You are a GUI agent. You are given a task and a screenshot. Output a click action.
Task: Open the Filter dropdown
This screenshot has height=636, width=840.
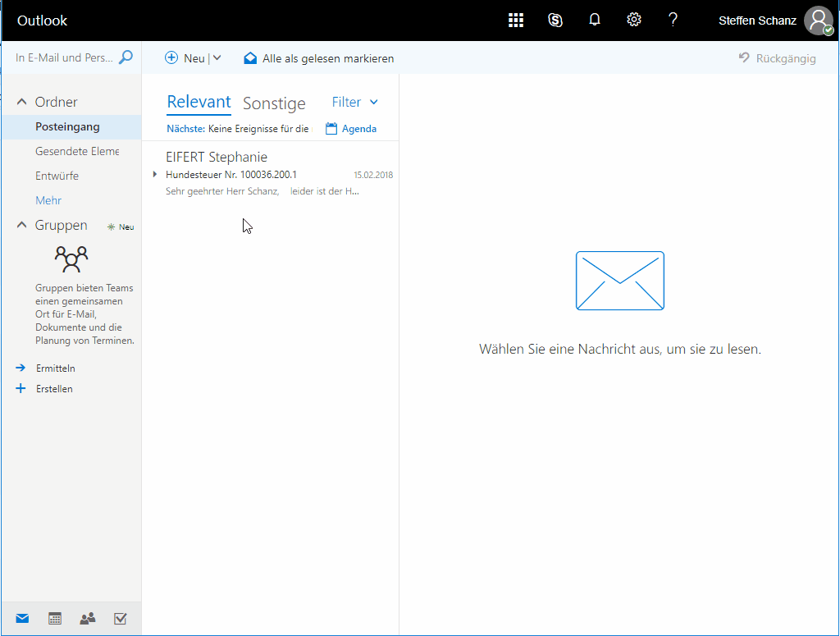[354, 102]
